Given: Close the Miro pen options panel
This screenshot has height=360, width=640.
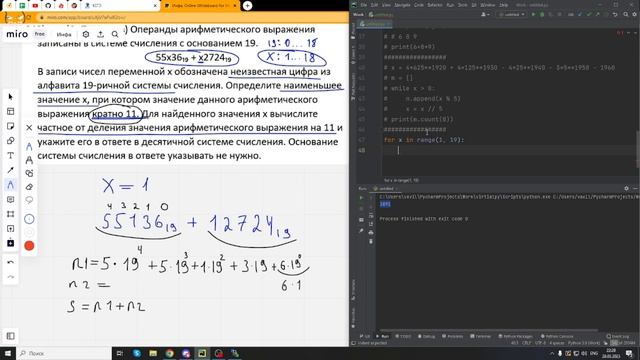Looking at the screenshot, I should [x=29, y=128].
